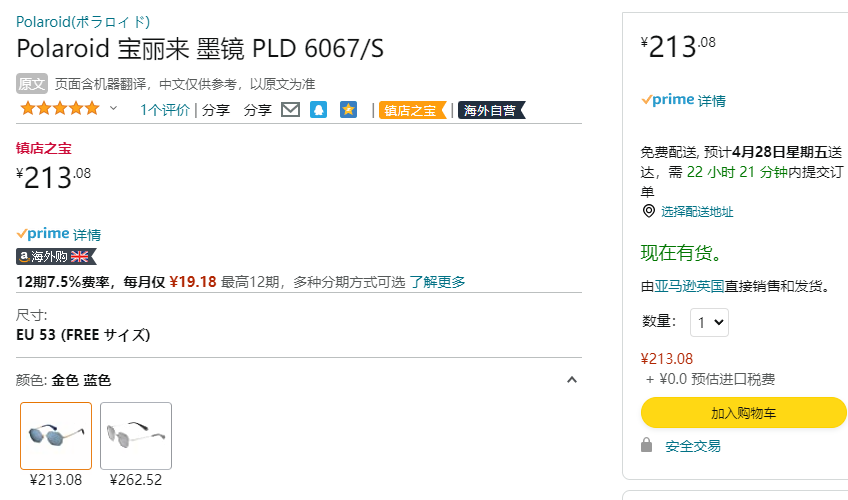Image resolution: width=848 pixels, height=500 pixels.
Task: Open 了解更多 installment details link
Action: pos(437,282)
